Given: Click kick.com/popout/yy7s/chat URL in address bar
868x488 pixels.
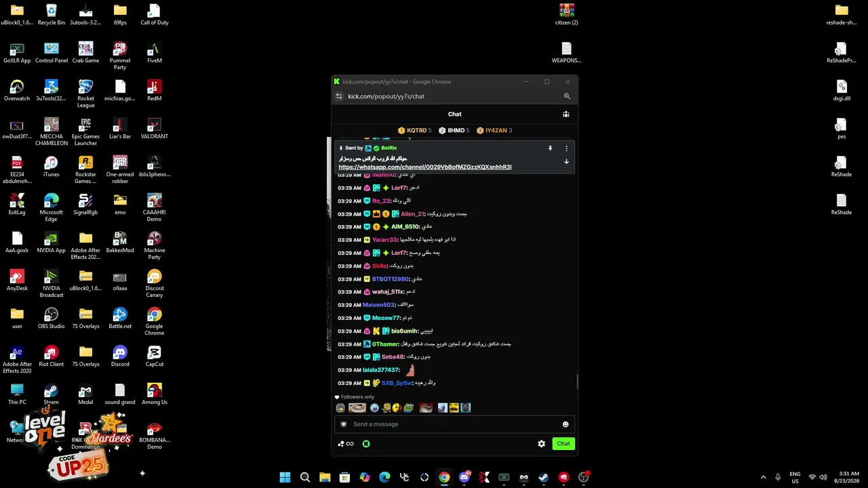Looking at the screenshot, I should [386, 96].
